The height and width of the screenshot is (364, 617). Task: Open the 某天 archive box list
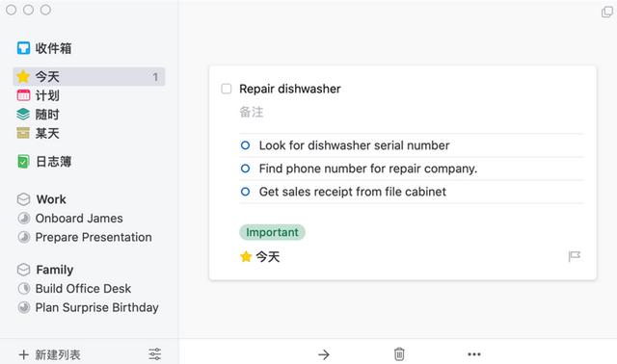click(x=39, y=133)
